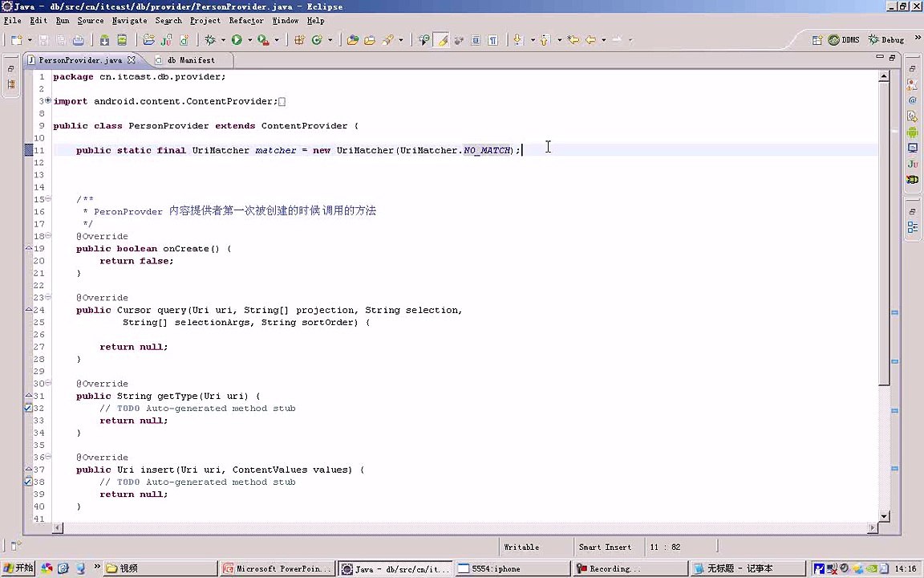
Task: Click the Print toolbar icon
Action: [78, 39]
